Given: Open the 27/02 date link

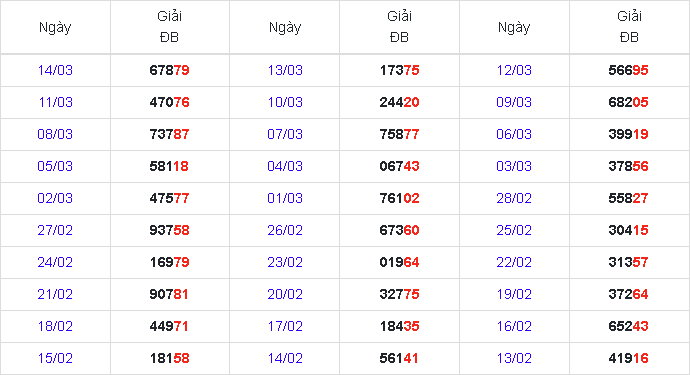Looking at the screenshot, I should 55,230.
